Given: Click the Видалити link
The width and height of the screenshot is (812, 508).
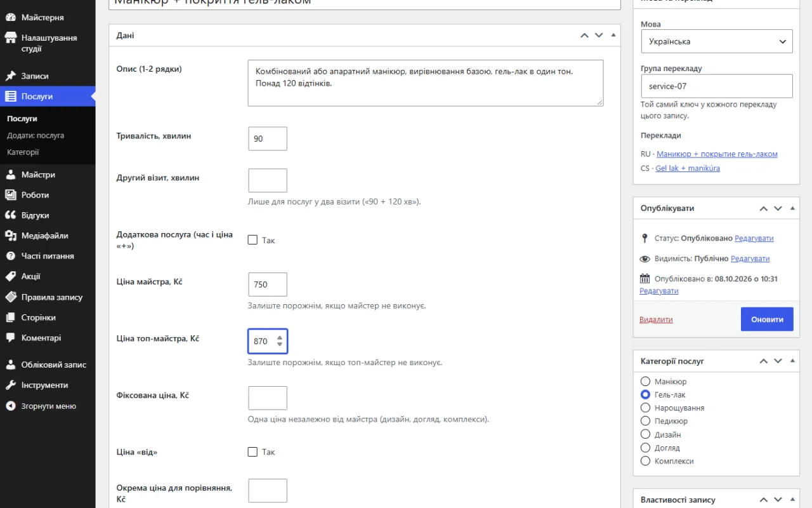Looking at the screenshot, I should point(656,319).
